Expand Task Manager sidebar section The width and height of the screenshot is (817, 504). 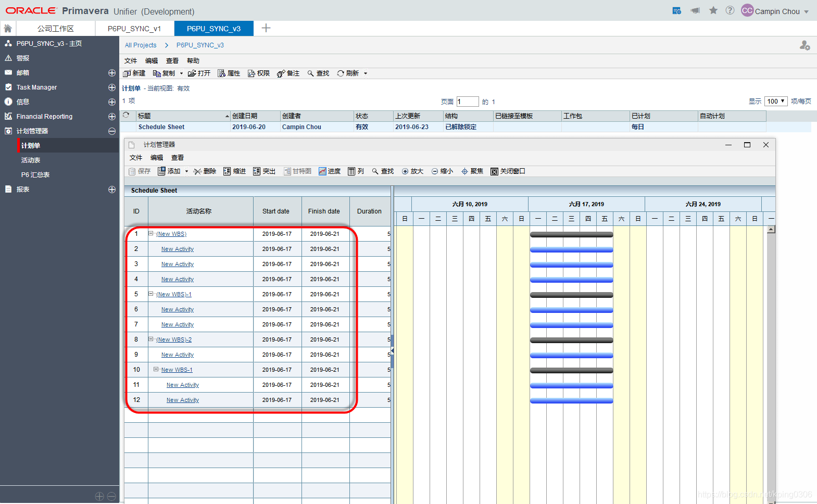click(112, 87)
